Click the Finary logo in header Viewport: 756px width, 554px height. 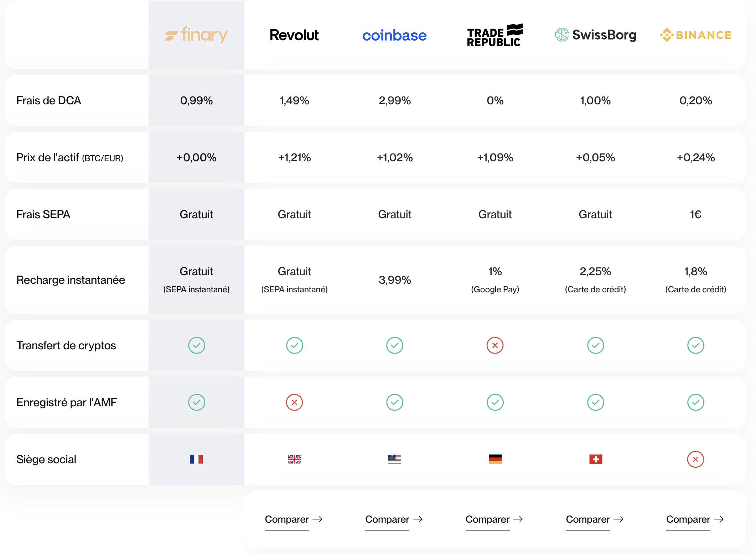196,35
